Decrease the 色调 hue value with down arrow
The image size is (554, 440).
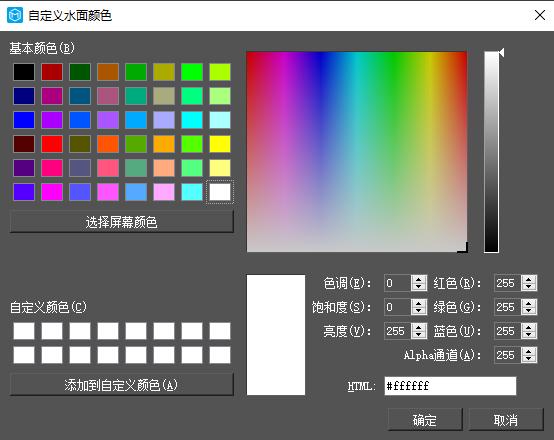click(x=419, y=287)
